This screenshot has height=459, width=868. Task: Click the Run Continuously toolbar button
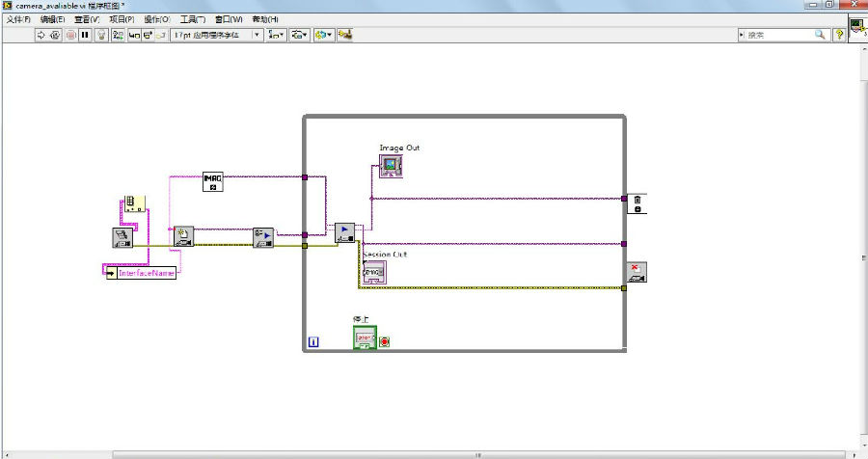pos(55,35)
